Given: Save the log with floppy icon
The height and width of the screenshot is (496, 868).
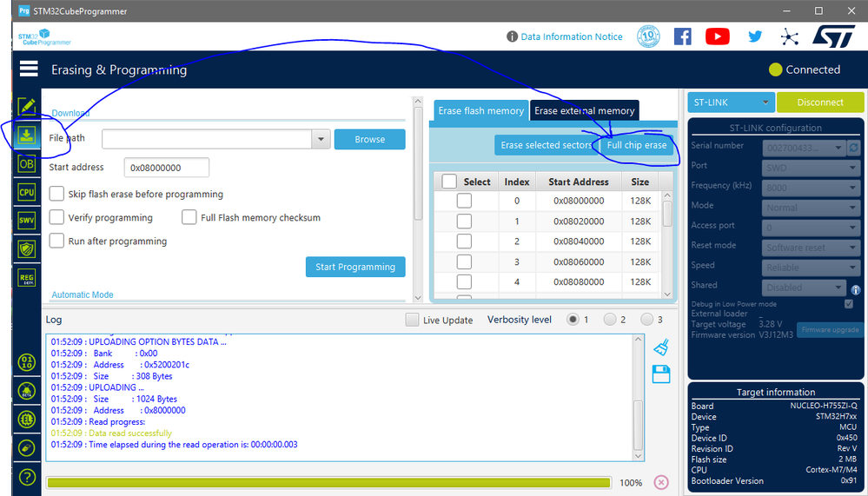Looking at the screenshot, I should tap(661, 374).
